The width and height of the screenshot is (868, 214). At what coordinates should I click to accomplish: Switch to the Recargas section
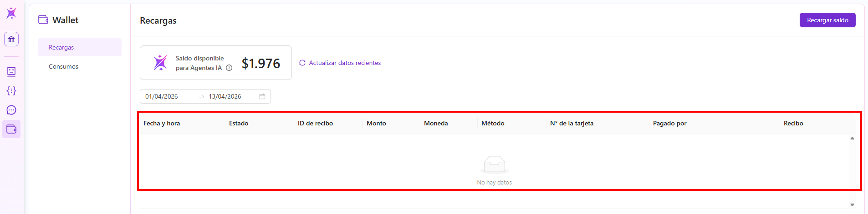coord(61,47)
